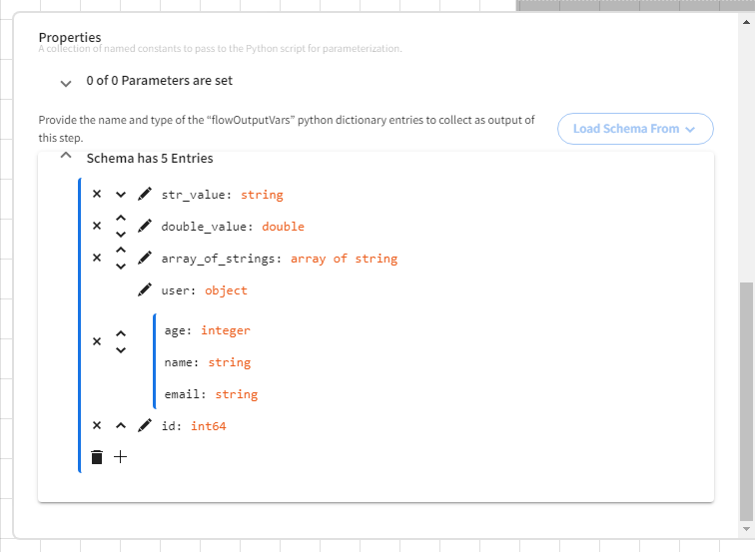This screenshot has height=552, width=756.
Task: Remove the array_of_strings entry
Action: [97, 258]
